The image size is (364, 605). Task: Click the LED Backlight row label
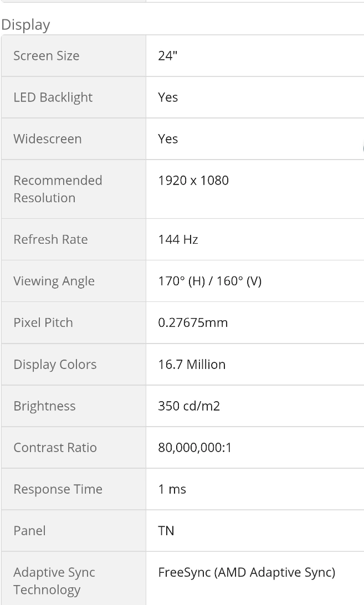53,97
